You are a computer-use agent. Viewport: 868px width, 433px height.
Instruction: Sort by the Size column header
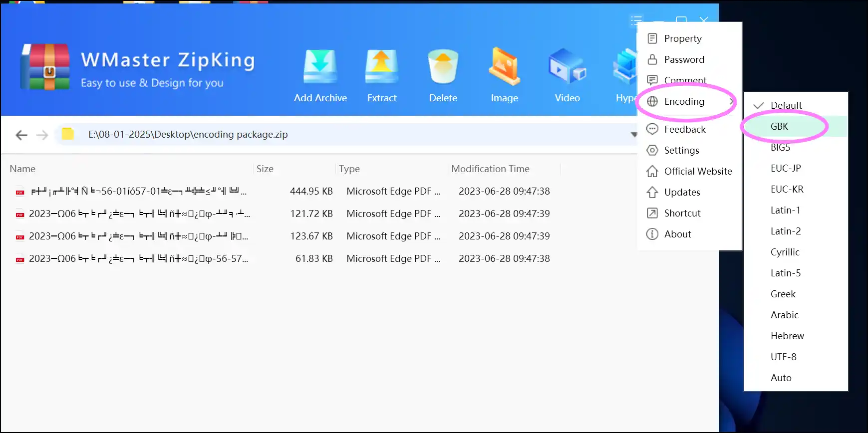(265, 169)
